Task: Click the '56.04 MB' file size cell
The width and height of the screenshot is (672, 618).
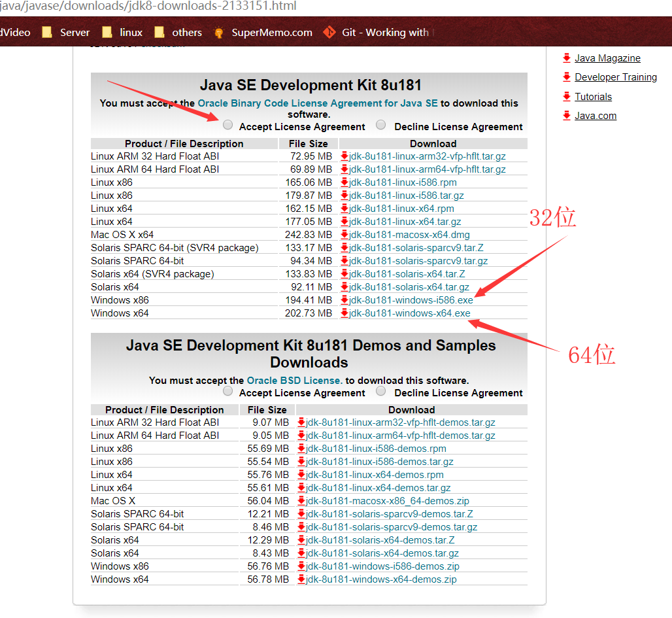Action: tap(268, 501)
